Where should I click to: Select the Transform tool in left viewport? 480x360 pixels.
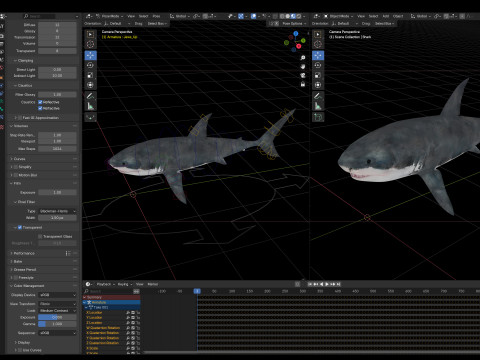[90, 85]
